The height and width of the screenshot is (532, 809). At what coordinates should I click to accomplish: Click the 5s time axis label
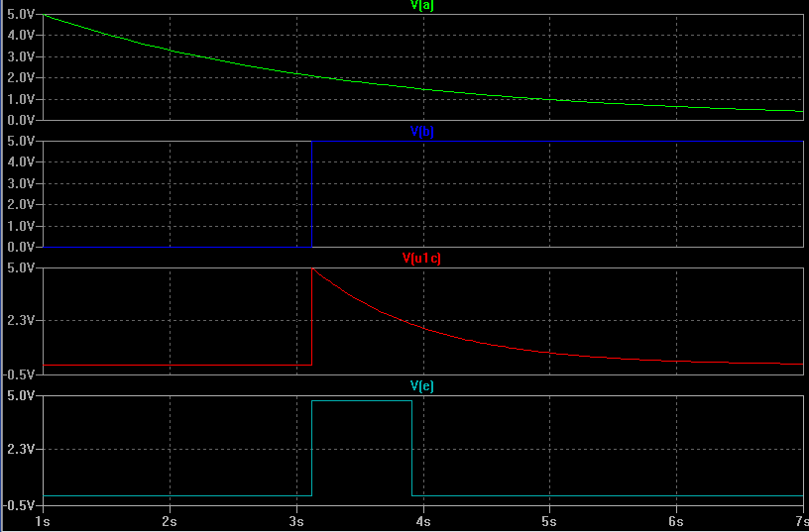[x=549, y=522]
